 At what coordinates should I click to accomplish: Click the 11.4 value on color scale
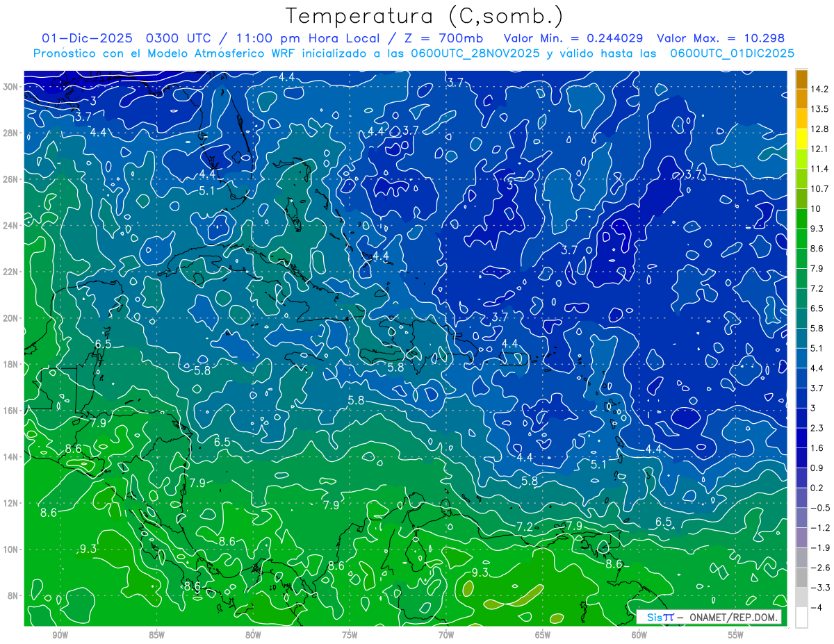coord(819,169)
